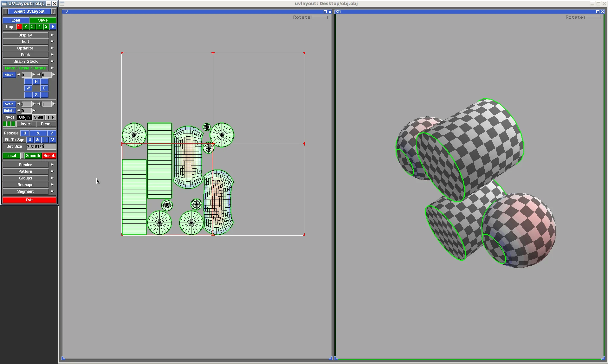
Task: Expand the Render section arrow
Action: (x=52, y=165)
